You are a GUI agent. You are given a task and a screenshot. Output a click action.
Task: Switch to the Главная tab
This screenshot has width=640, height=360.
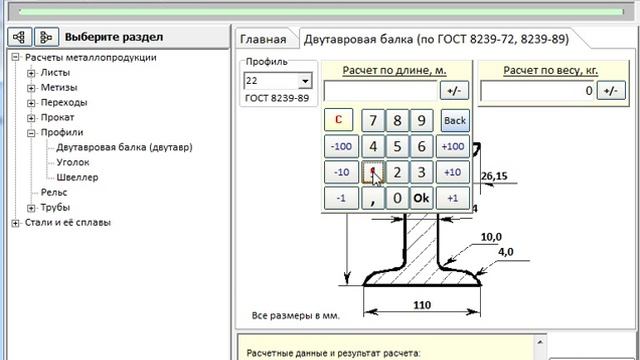(x=263, y=39)
